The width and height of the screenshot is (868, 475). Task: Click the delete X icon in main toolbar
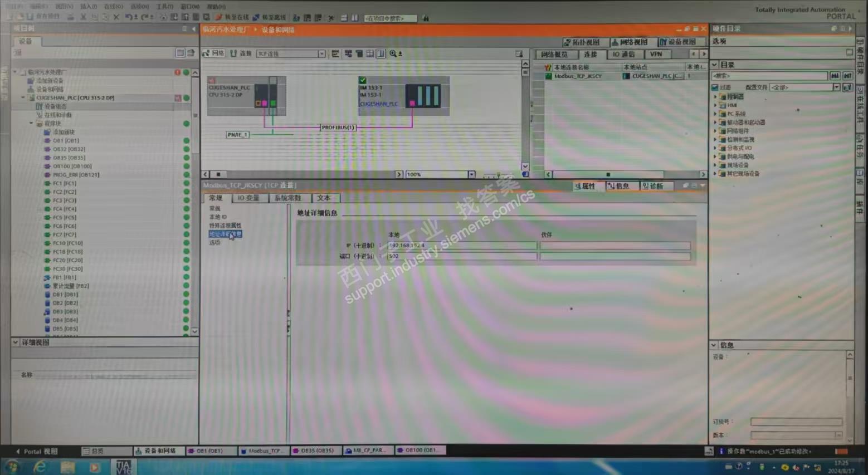116,17
